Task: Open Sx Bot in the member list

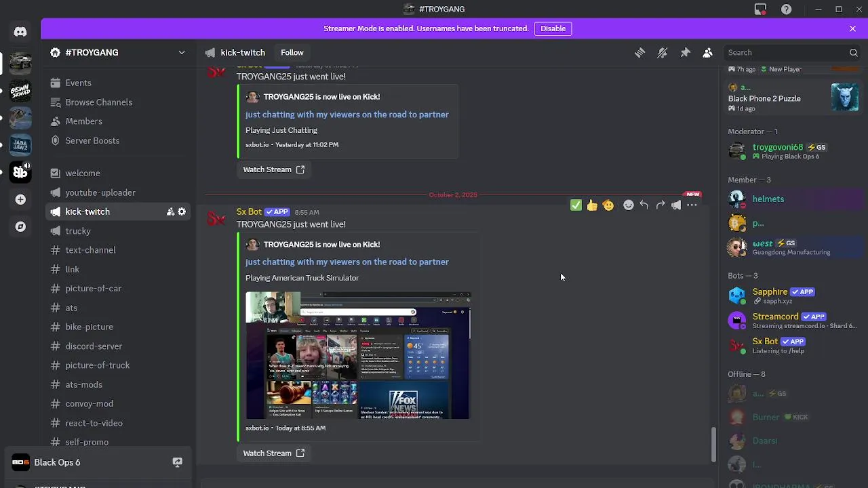Action: coord(793,345)
